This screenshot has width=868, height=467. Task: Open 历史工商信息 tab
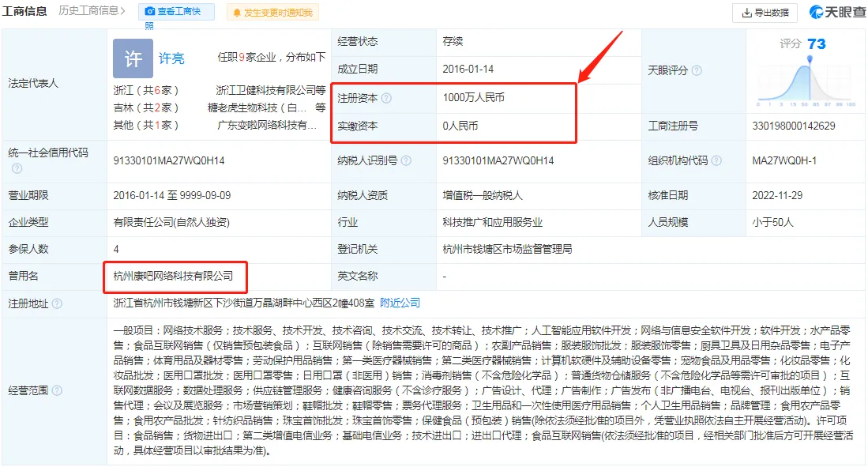(92, 10)
